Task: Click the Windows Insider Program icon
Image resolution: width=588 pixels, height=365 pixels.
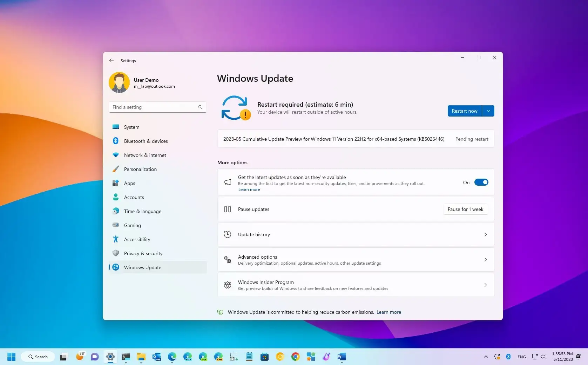Action: coord(228,285)
